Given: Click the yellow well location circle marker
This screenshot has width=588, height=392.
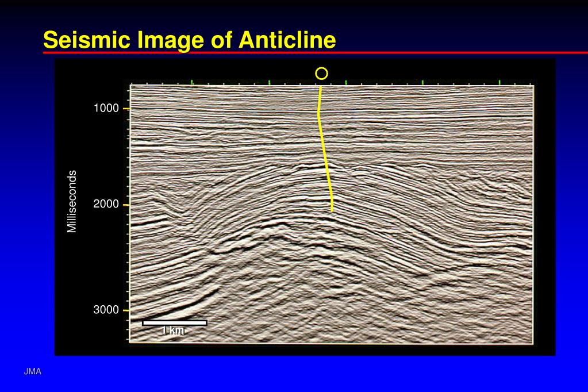Looking at the screenshot, I should [x=322, y=74].
